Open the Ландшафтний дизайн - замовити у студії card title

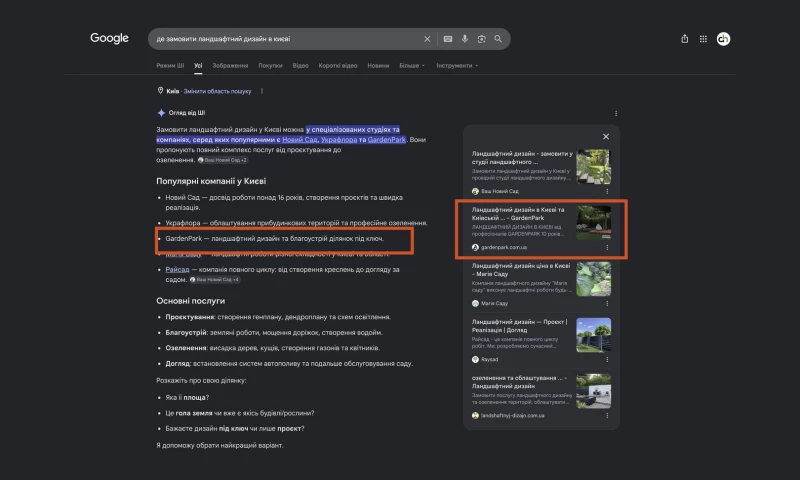522,158
